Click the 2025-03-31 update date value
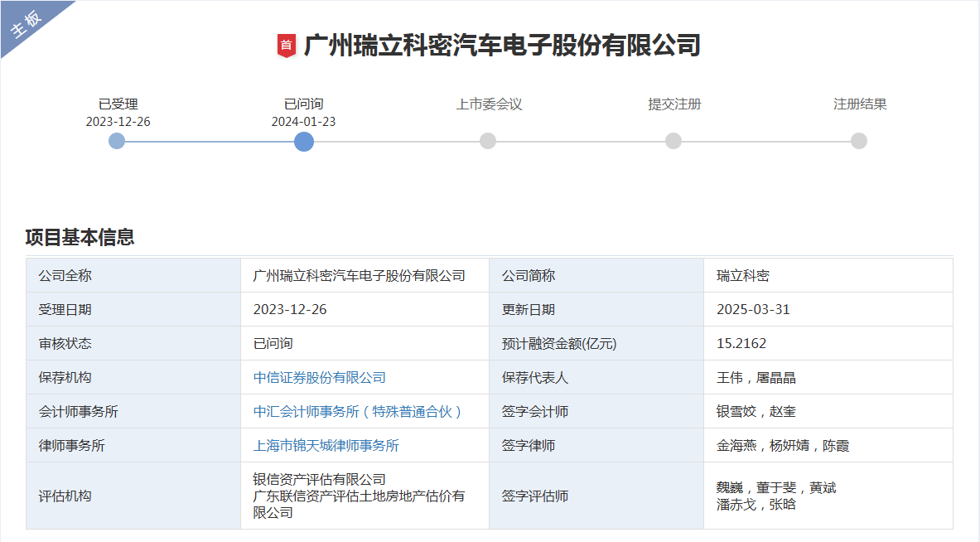 [x=753, y=310]
